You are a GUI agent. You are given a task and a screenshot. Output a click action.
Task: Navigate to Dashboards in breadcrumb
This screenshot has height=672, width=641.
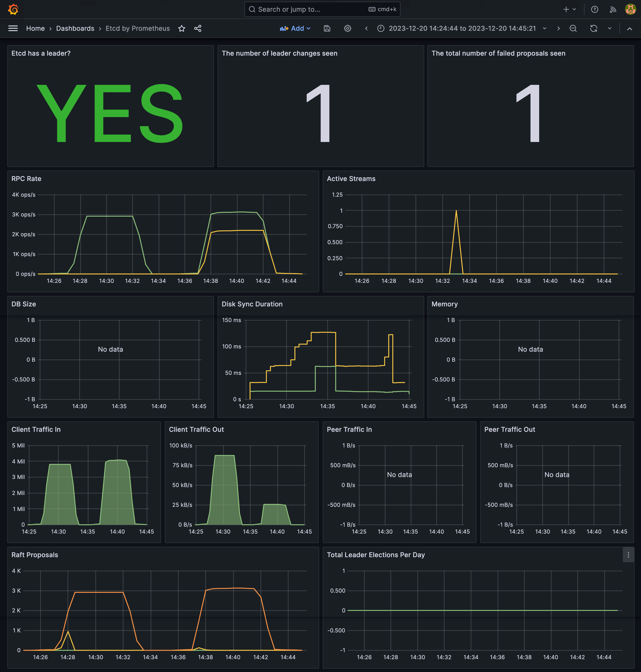75,28
